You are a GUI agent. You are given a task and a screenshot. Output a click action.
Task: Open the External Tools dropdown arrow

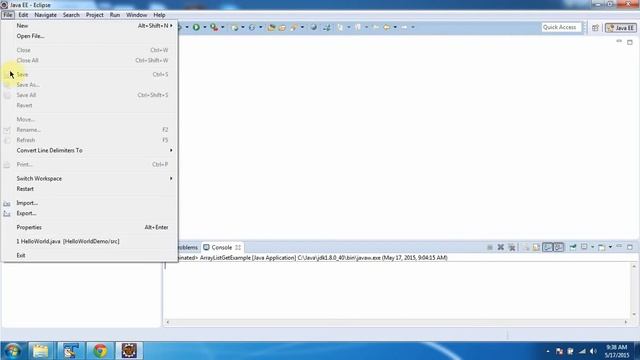(222, 27)
